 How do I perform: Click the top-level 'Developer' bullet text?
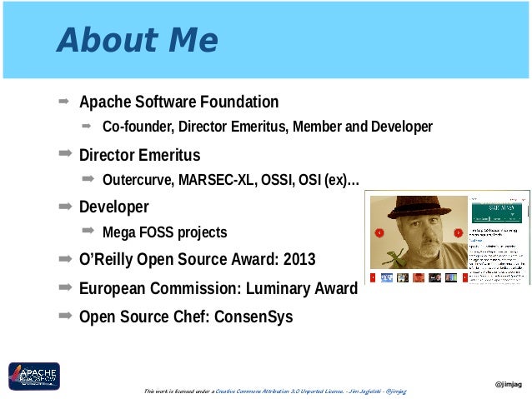(x=114, y=207)
